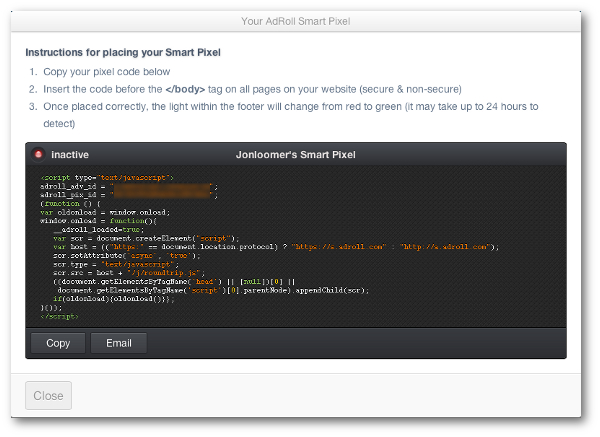Image resolution: width=600 pixels, height=437 pixels.
Task: Click the </body> tag text in instructions
Action: pos(185,89)
